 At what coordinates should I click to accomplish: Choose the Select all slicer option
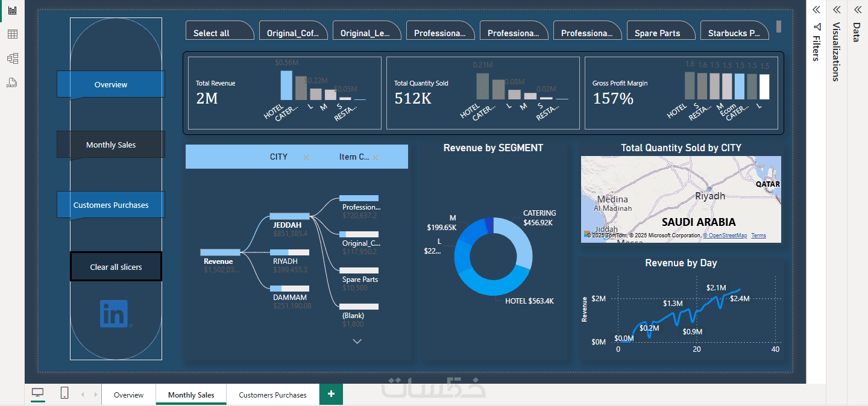220,31
